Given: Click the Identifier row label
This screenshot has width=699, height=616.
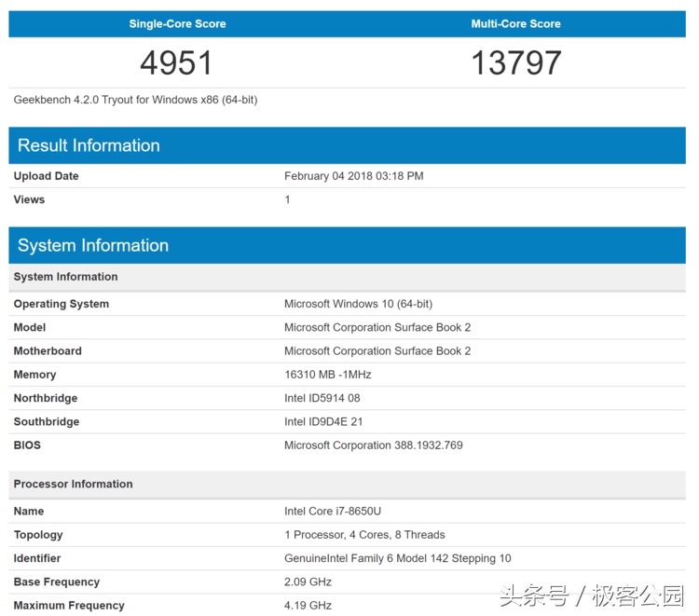Looking at the screenshot, I should tap(37, 558).
